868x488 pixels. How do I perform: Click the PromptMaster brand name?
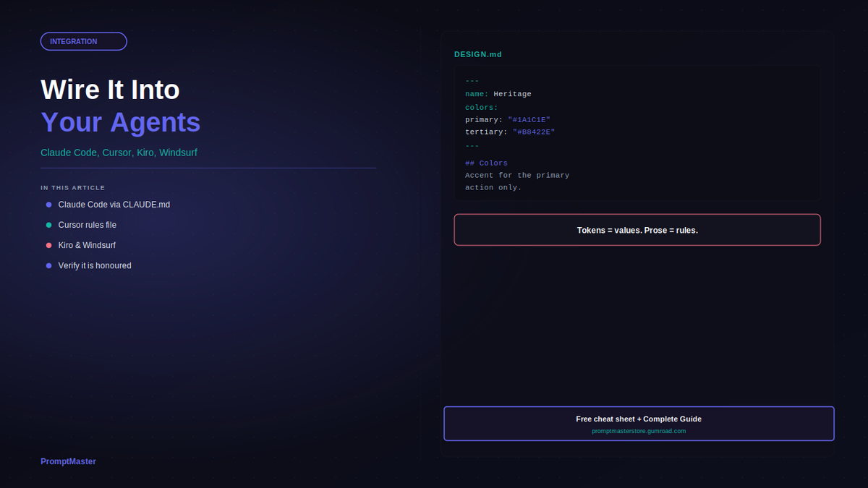click(x=68, y=461)
